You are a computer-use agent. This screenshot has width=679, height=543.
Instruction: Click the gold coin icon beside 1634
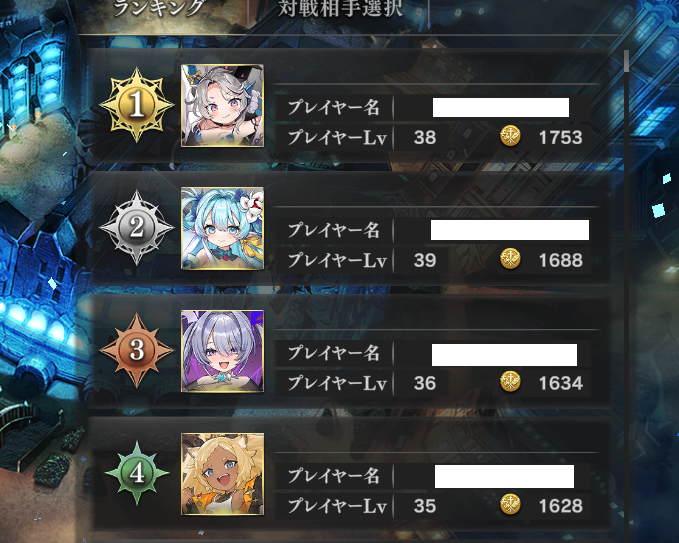[510, 382]
